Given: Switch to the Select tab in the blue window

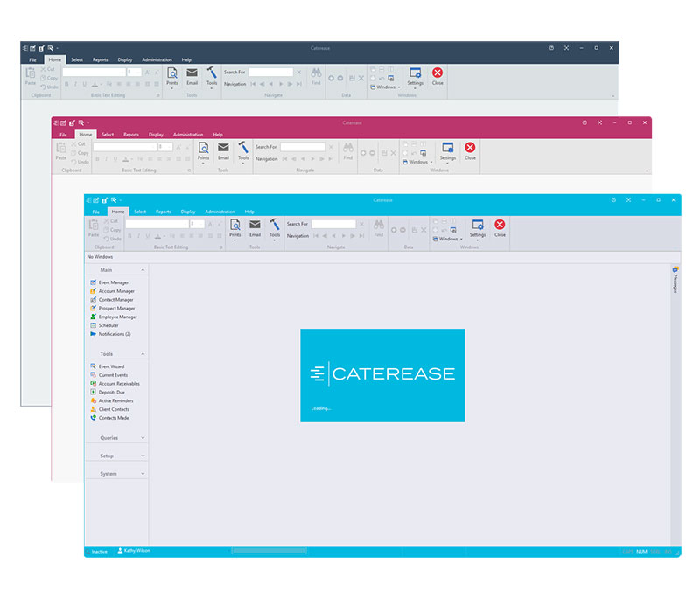Looking at the screenshot, I should point(140,212).
